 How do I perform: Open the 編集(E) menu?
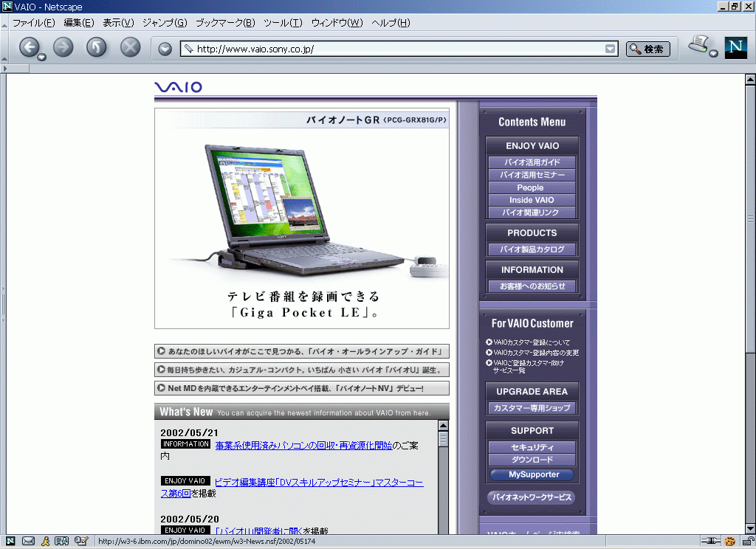click(x=78, y=23)
